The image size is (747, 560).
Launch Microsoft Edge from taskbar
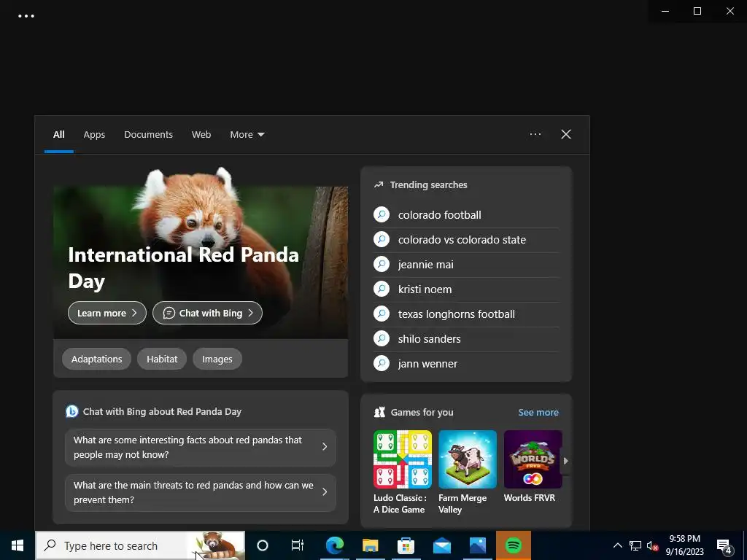click(334, 545)
